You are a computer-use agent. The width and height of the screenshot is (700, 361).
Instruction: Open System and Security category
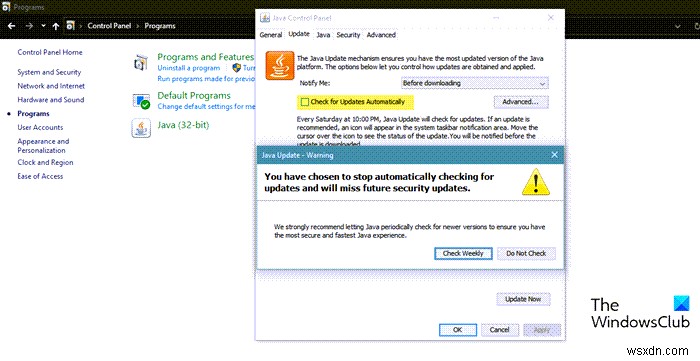(x=49, y=72)
